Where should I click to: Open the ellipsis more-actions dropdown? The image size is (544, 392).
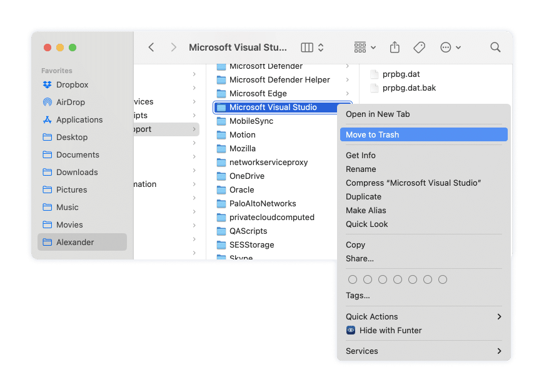coord(450,47)
